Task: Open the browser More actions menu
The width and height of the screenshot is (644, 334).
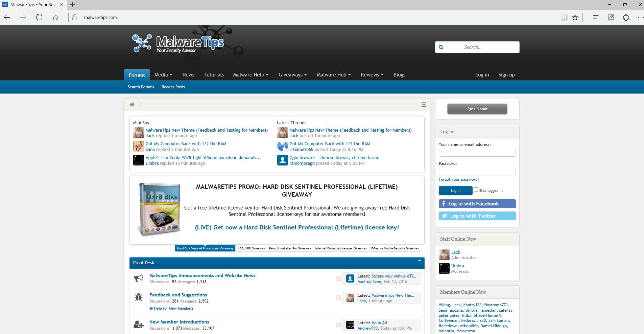Action: click(x=640, y=17)
